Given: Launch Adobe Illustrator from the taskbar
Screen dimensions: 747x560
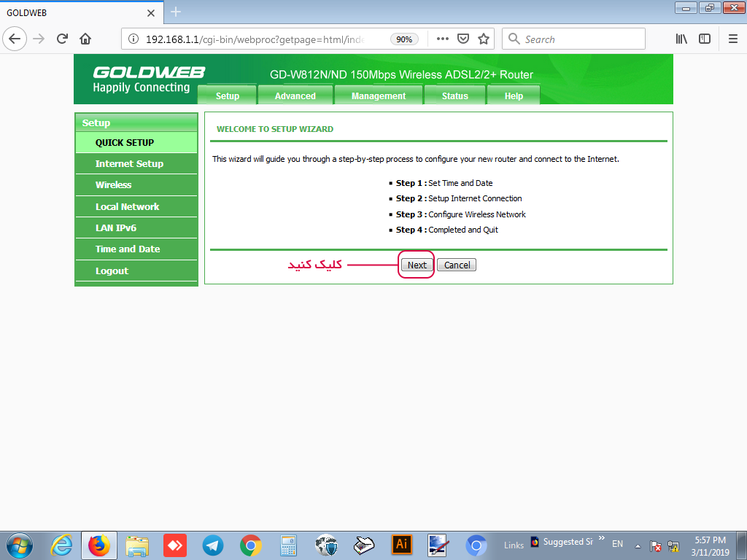Looking at the screenshot, I should click(401, 544).
